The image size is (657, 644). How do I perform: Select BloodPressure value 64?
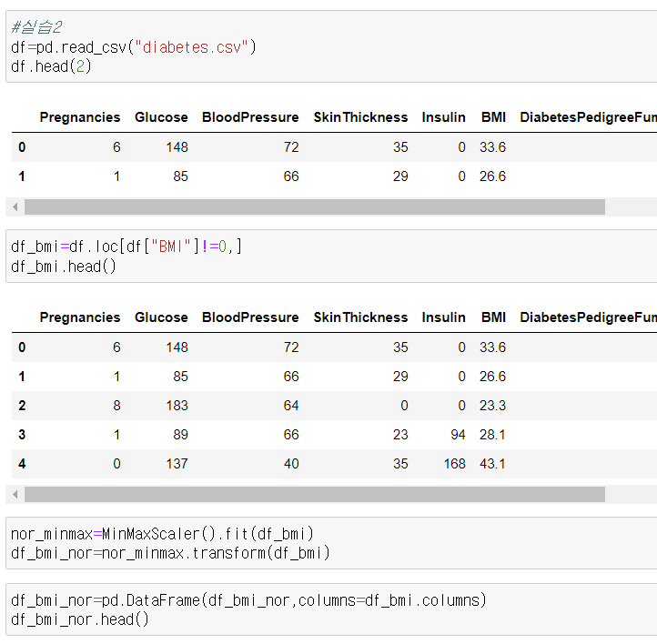(291, 406)
